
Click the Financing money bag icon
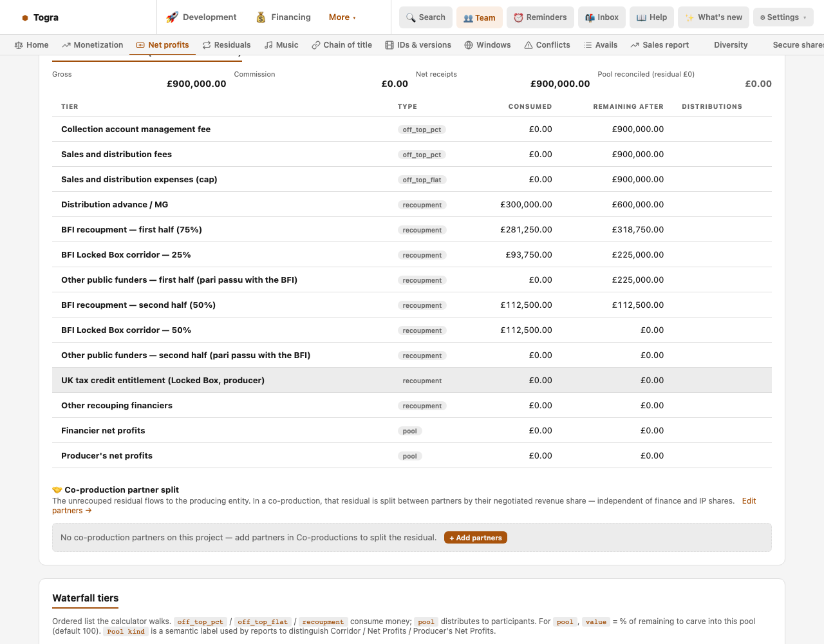tap(261, 17)
